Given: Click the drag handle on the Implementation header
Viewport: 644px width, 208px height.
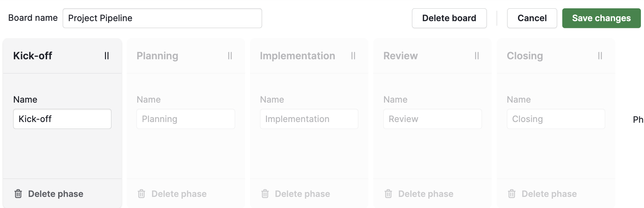Looking at the screenshot, I should click(x=354, y=55).
